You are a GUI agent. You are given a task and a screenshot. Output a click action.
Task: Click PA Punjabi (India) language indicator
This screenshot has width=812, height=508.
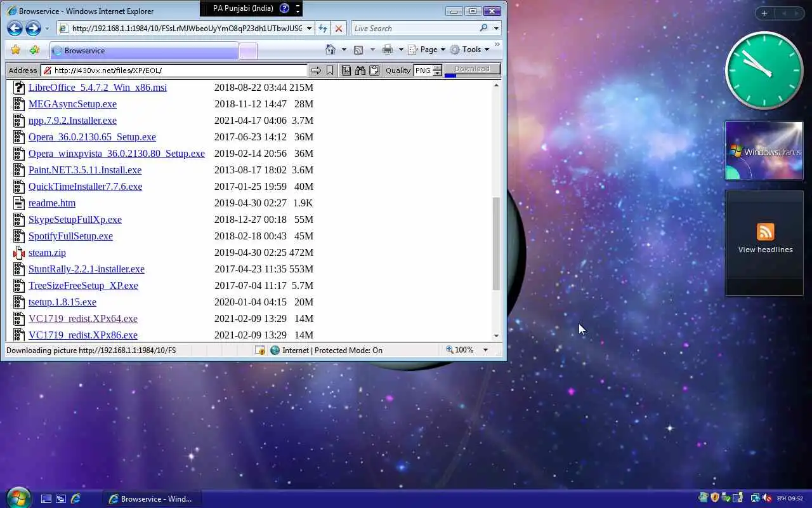pyautogui.click(x=243, y=8)
